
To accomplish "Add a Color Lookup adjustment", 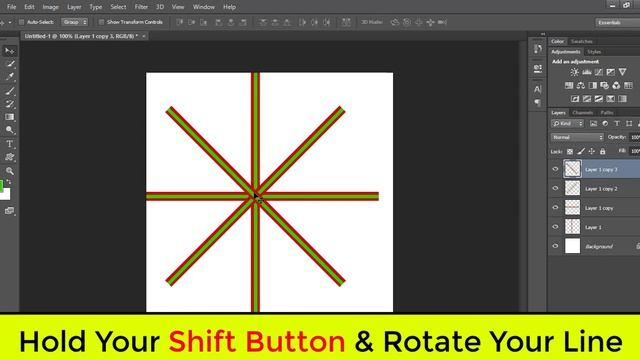I will click(628, 86).
